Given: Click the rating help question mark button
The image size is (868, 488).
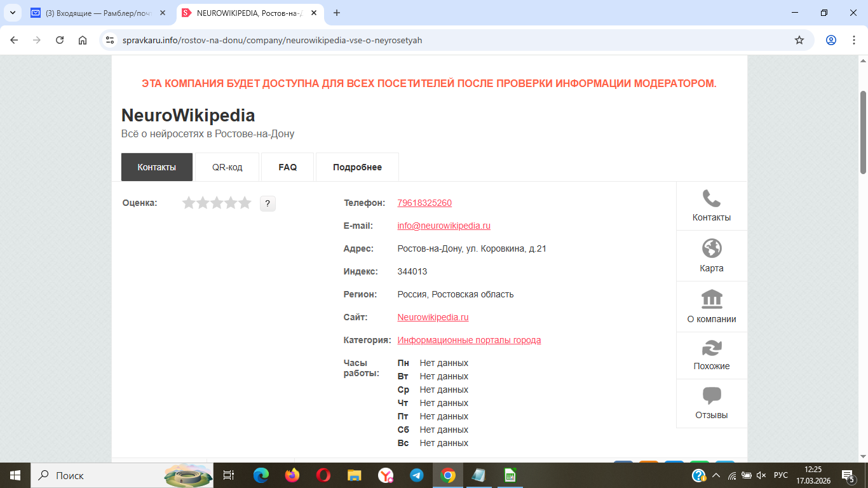Looking at the screenshot, I should pos(268,203).
